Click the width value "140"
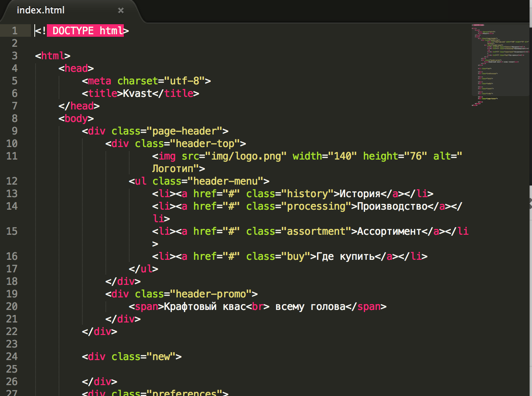The height and width of the screenshot is (396, 532). tap(342, 156)
